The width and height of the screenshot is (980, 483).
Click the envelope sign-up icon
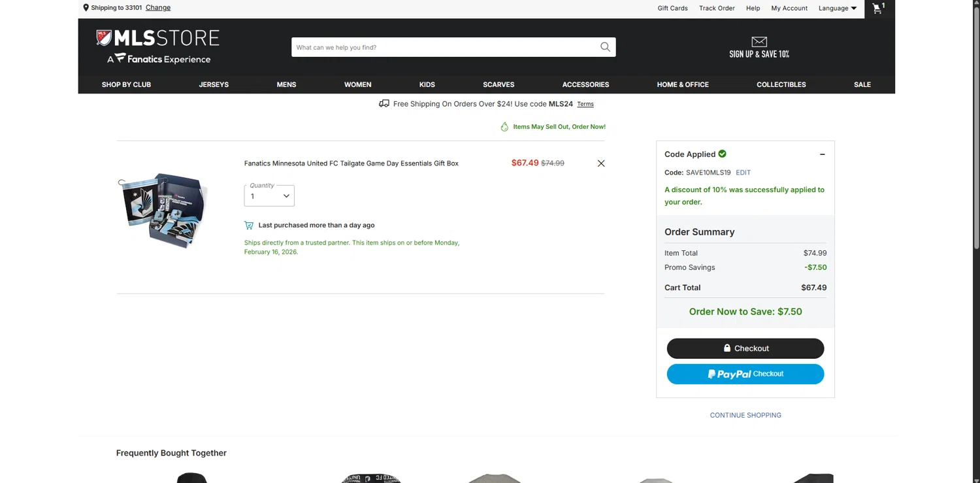pos(759,41)
